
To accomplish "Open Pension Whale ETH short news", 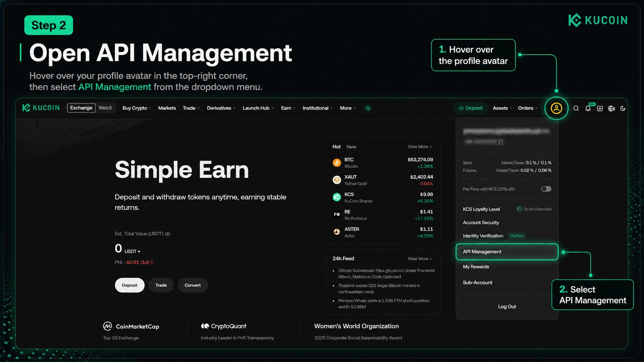I will [x=383, y=304].
